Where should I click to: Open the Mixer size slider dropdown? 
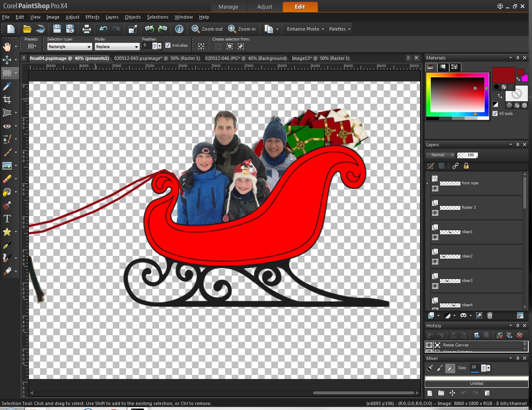click(489, 368)
